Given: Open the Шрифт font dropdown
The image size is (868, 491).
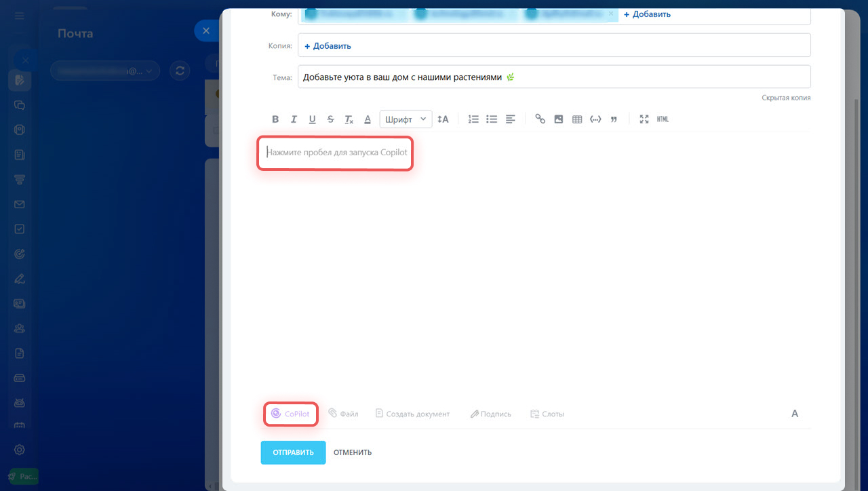Looking at the screenshot, I should pyautogui.click(x=406, y=119).
